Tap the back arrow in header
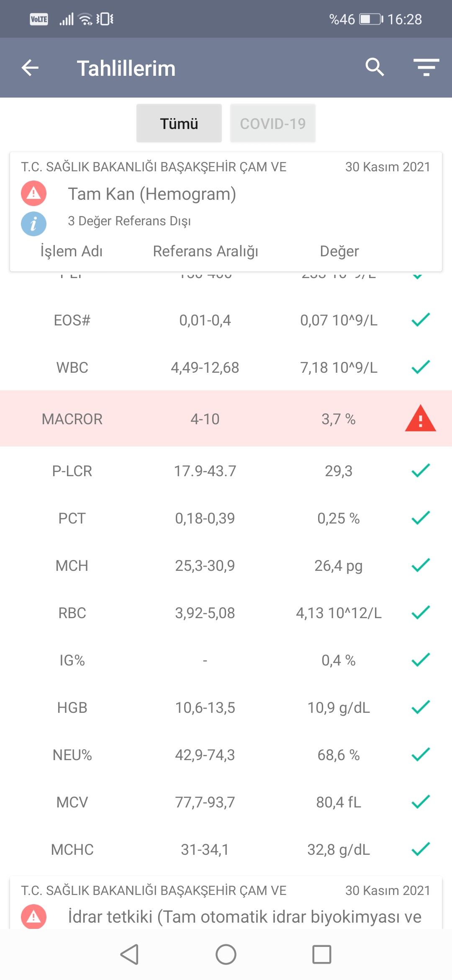 (30, 68)
